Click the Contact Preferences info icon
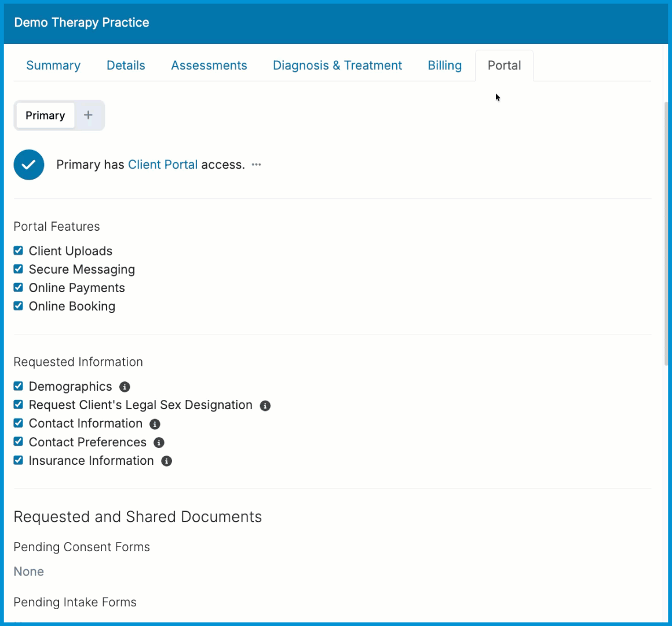This screenshot has height=626, width=672. click(159, 442)
